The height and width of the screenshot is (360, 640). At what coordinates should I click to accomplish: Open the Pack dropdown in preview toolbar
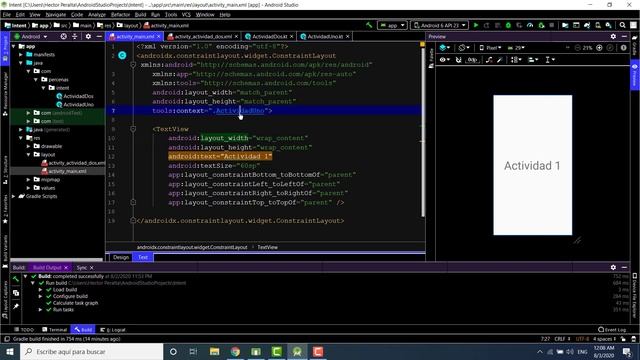coord(516,60)
